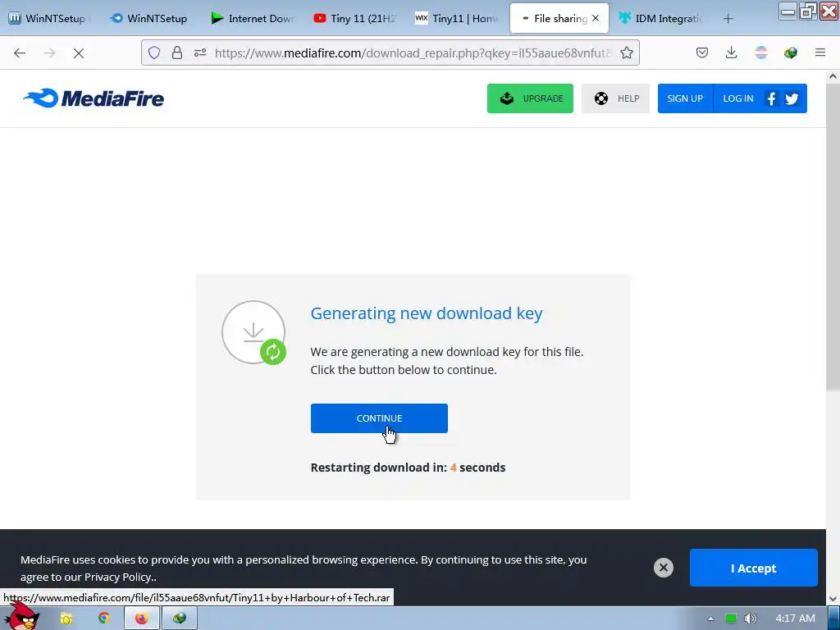
Task: Click the vertical scrollbar thumb
Action: (x=833, y=237)
